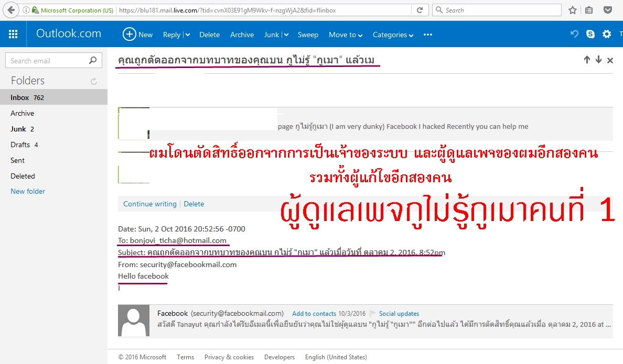Click the browser URL address field
623x364 pixels.
click(264, 10)
